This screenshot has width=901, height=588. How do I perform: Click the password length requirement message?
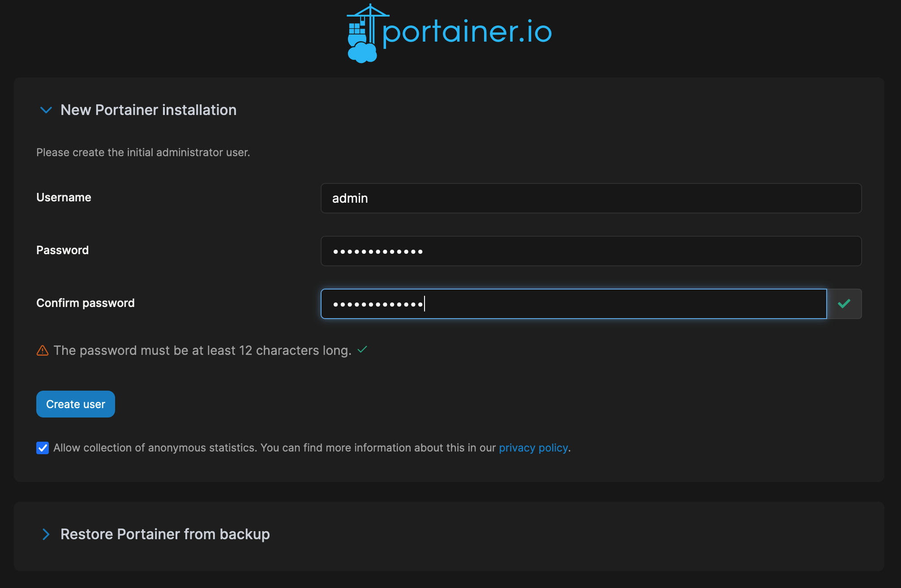[202, 350]
